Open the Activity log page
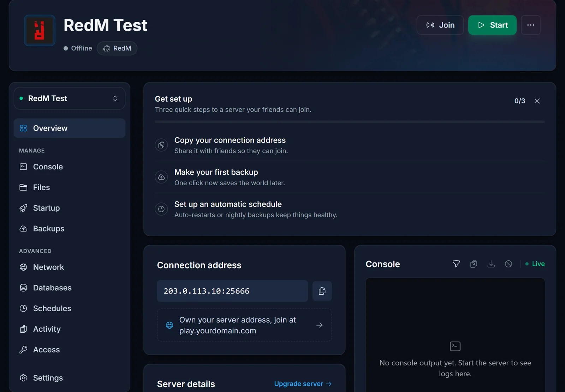Screen dimensions: 565x392 click(x=70, y=329)
